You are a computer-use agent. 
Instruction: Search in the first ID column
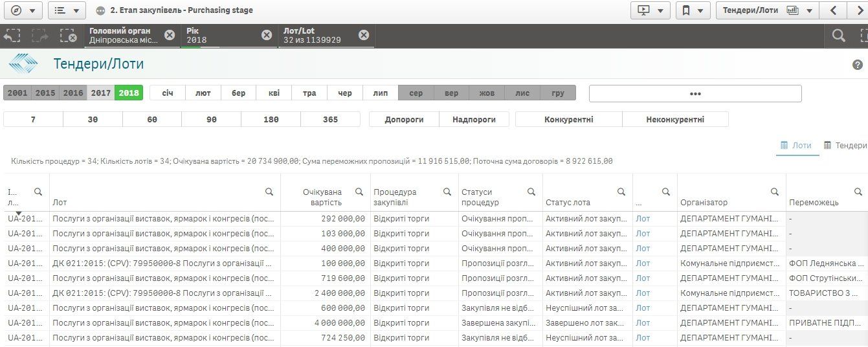(38, 192)
